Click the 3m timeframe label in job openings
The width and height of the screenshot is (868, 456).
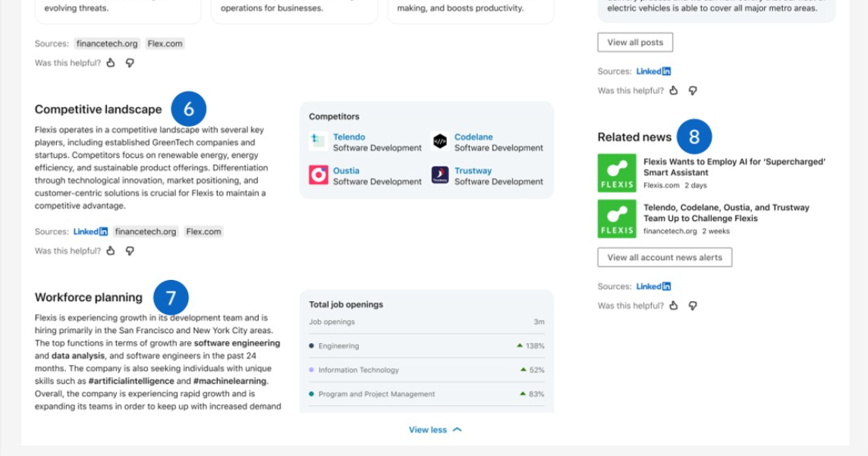539,322
